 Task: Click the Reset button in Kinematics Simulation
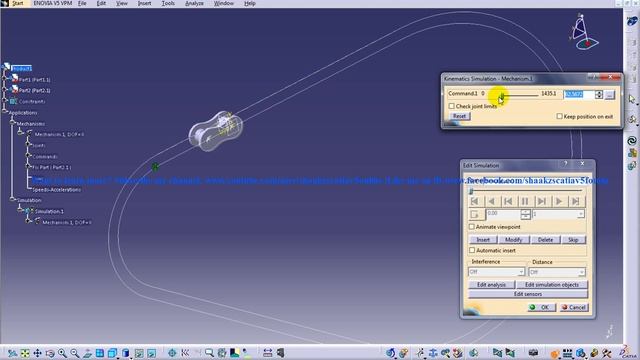(x=459, y=116)
